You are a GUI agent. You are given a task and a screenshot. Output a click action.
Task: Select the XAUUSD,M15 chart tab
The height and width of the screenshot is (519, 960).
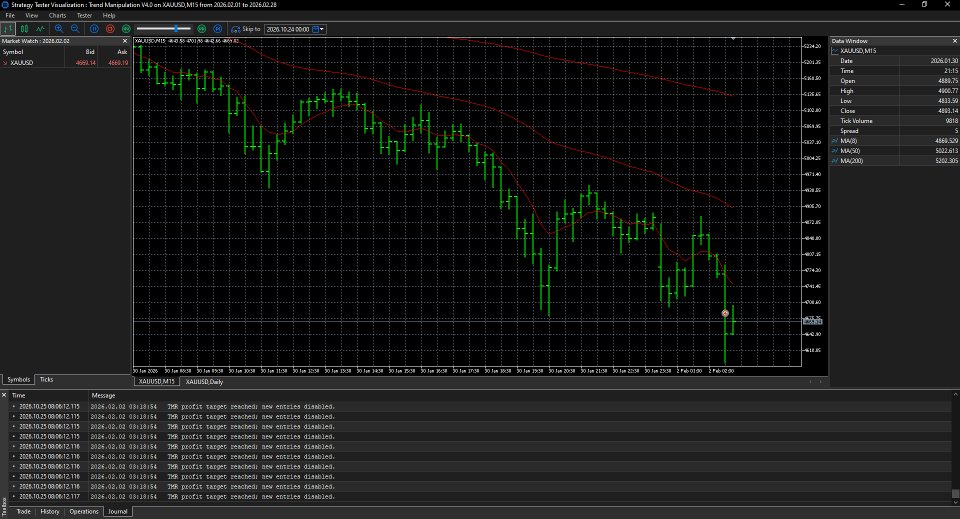pyautogui.click(x=157, y=381)
